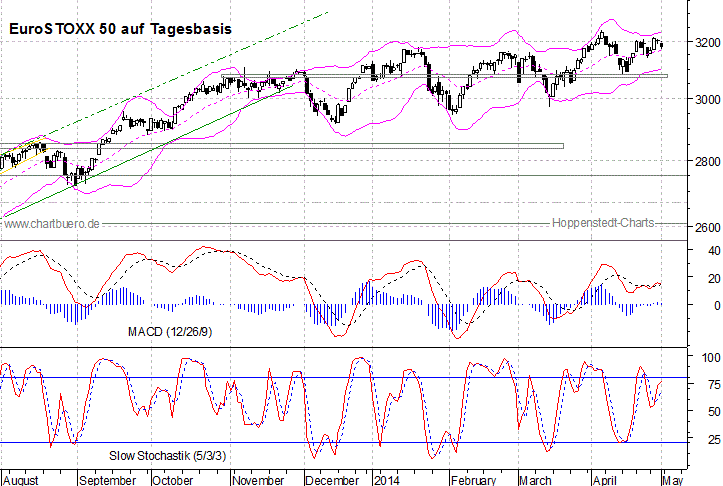Click the chart title 'EuroSTOXX 50 auf Tagesbasis'
Viewport: 723px width, 486px height.
point(120,29)
